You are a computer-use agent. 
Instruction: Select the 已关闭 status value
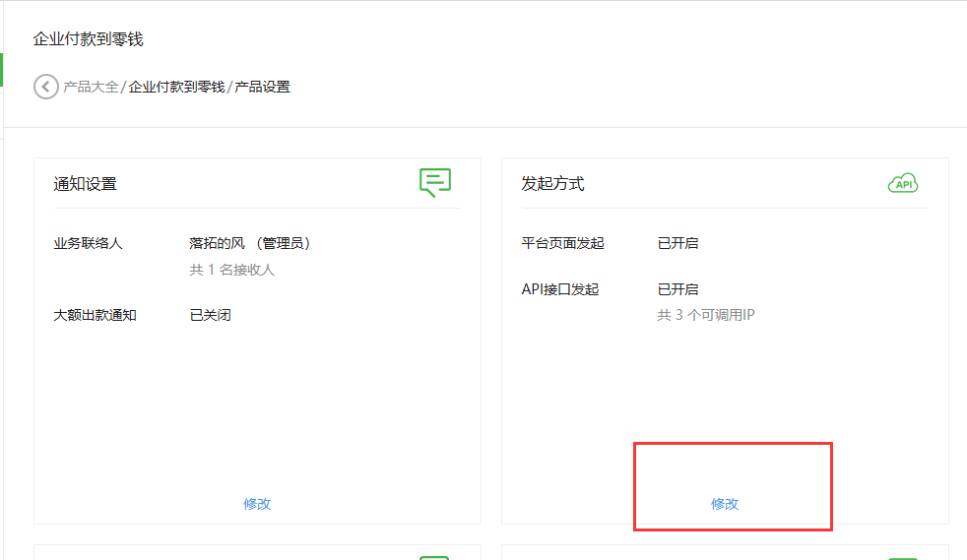point(211,315)
